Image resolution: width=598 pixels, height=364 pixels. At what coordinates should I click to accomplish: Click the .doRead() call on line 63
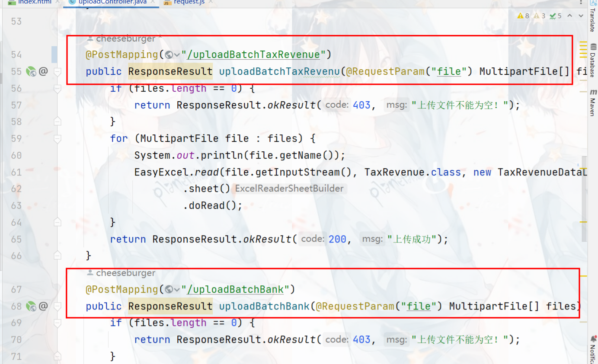pos(213,206)
